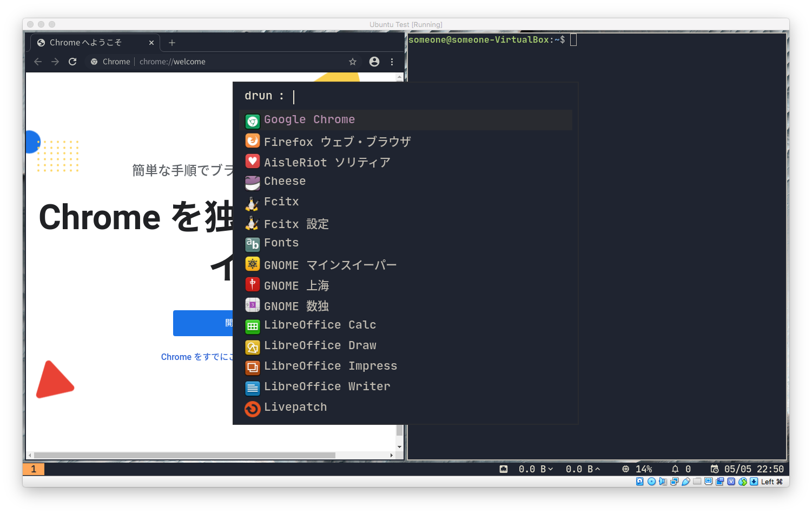This screenshot has height=514, width=812.
Task: Launch LibreOffice Calc via its green icon
Action: [253, 326]
